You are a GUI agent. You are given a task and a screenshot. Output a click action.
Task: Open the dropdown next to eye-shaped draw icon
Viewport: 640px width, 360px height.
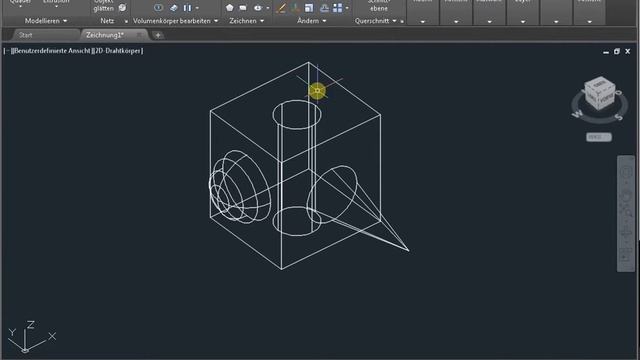(x=268, y=8)
